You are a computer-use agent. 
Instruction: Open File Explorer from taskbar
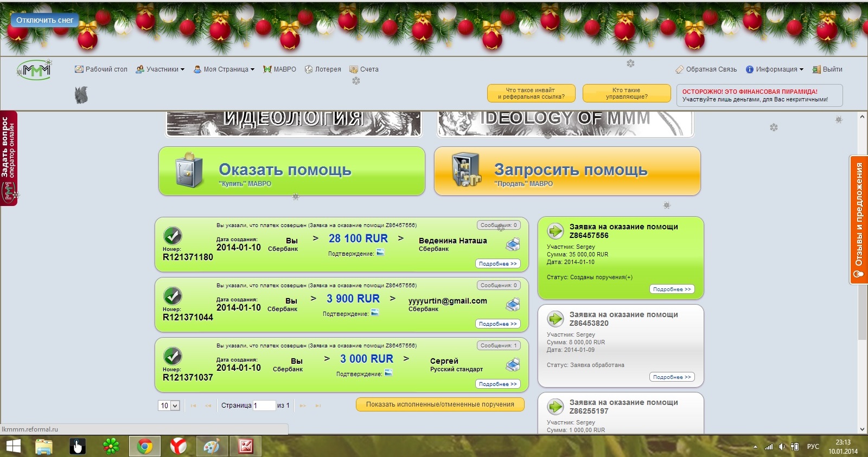[44, 446]
